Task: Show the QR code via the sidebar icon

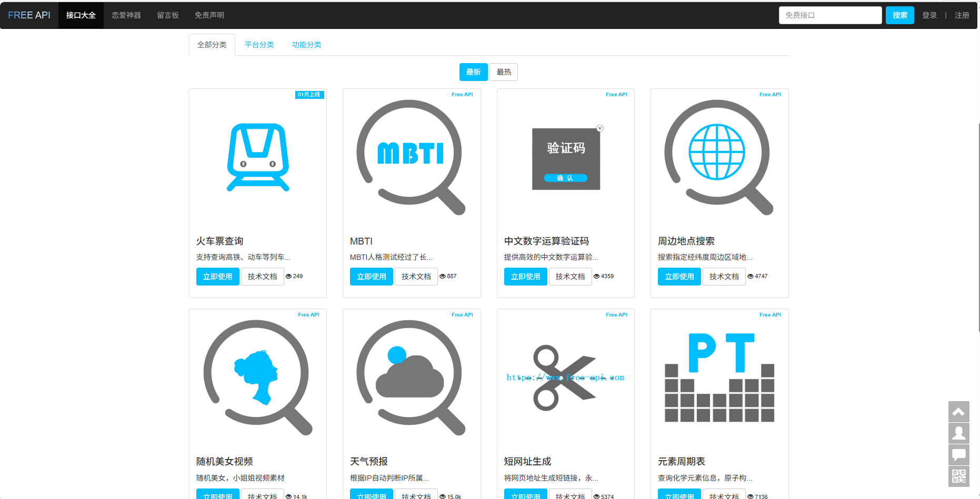Action: tap(959, 476)
